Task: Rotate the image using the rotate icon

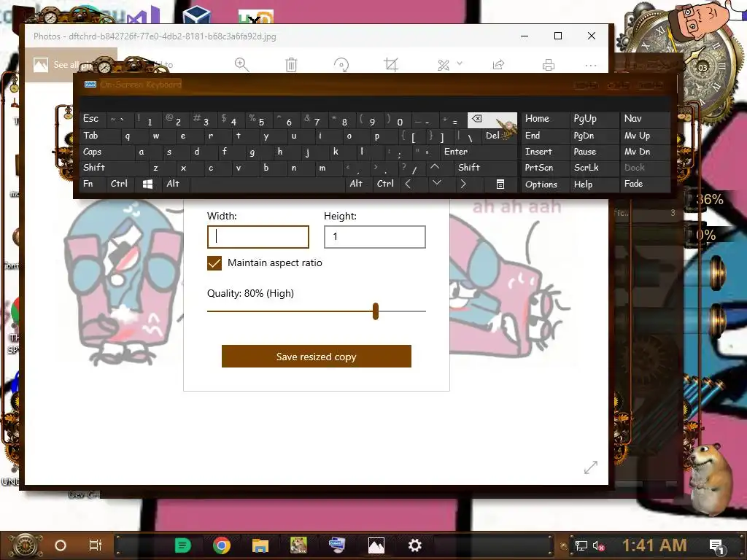Action: 341,65
